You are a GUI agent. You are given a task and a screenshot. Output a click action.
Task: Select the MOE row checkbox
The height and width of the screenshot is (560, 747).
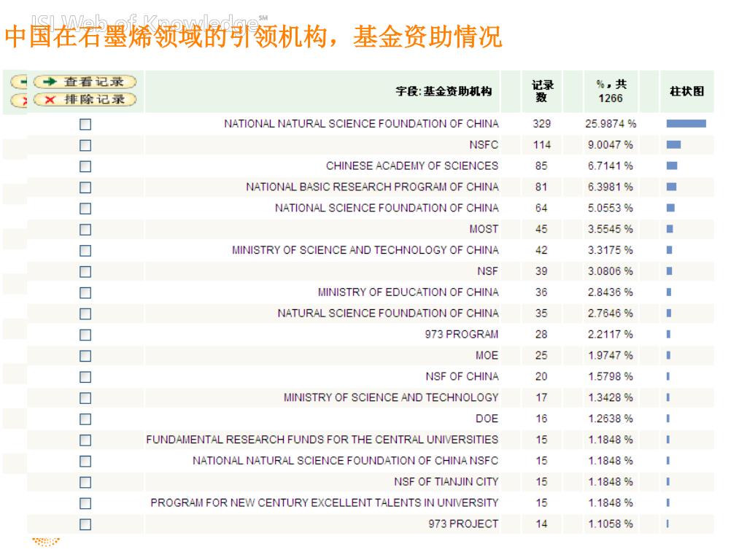point(85,356)
